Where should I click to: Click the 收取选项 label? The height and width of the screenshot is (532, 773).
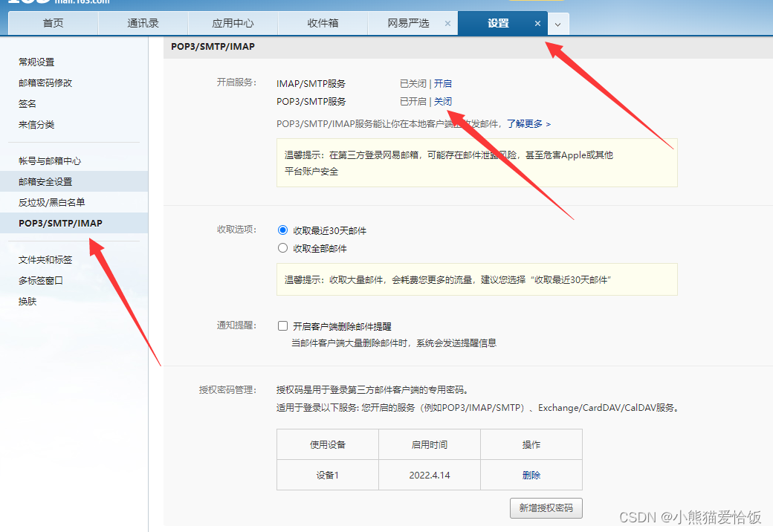tap(236, 229)
